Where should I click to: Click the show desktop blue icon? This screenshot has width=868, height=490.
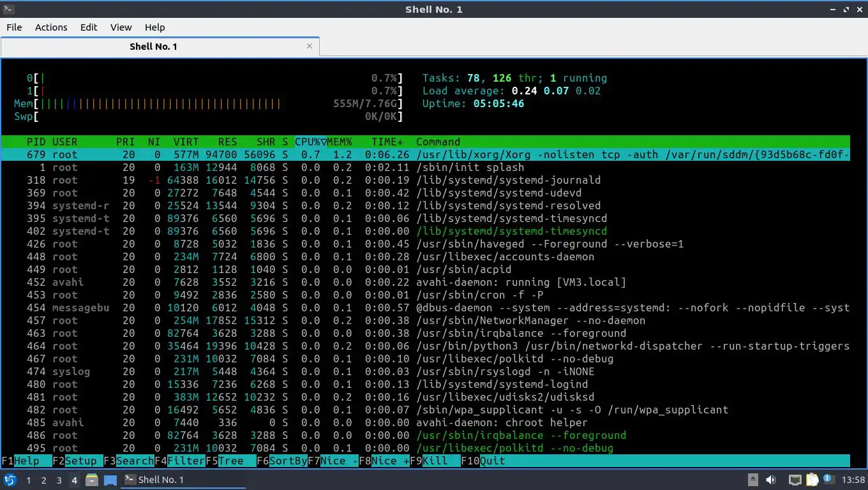(110, 480)
